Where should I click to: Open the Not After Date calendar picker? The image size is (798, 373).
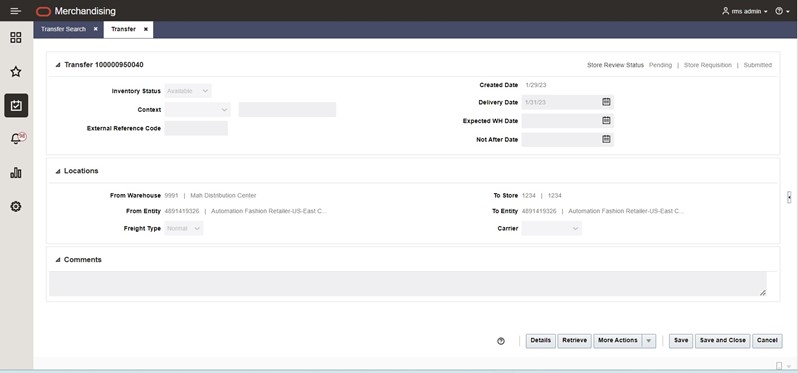(x=606, y=139)
